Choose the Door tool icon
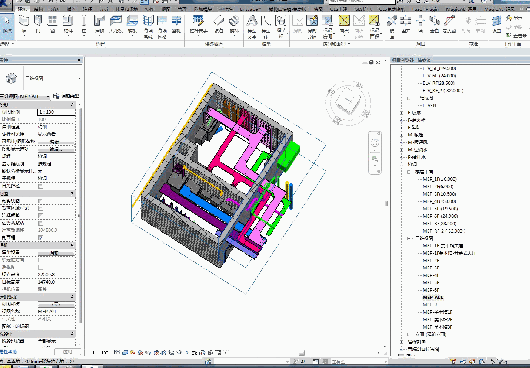This screenshot has height=368, width=530. (x=38, y=24)
